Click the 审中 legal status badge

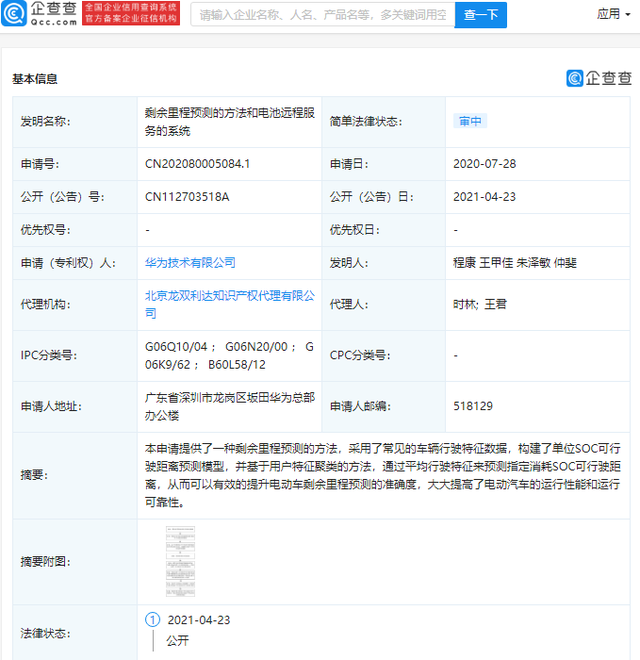pyautogui.click(x=470, y=121)
